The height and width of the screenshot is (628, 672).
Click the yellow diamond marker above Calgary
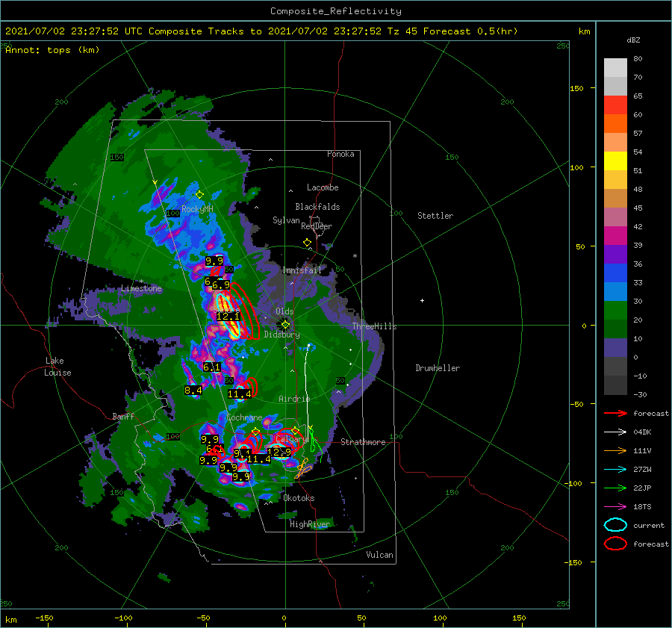(295, 431)
